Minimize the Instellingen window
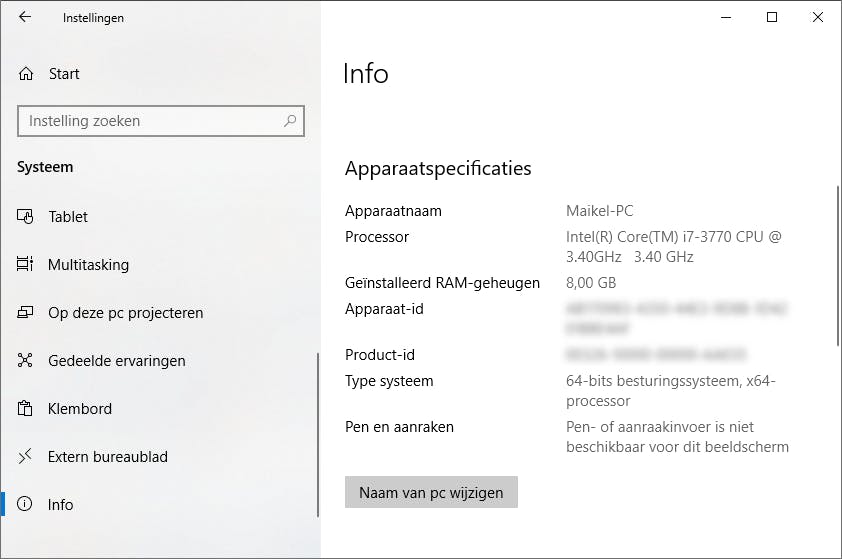Screen dimensions: 842x559 [726, 17]
